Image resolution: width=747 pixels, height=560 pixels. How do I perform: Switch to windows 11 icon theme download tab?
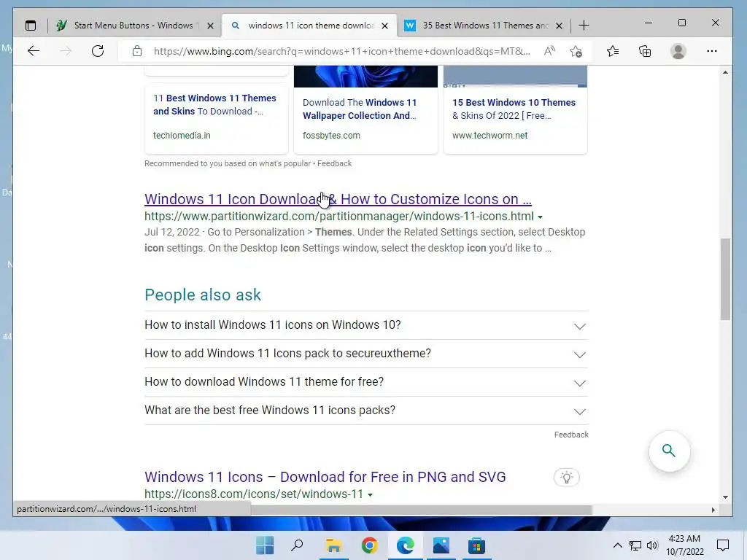309,26
